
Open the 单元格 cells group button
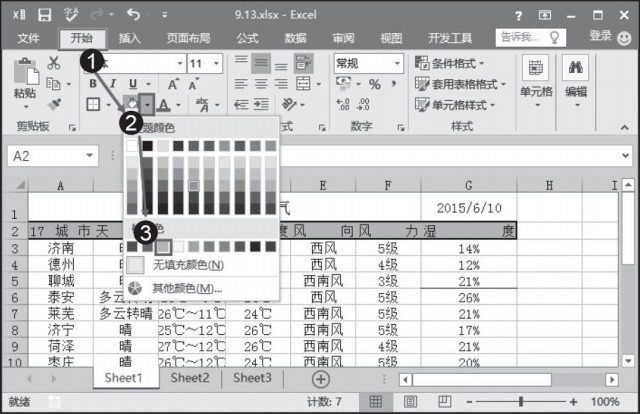pos(536,82)
